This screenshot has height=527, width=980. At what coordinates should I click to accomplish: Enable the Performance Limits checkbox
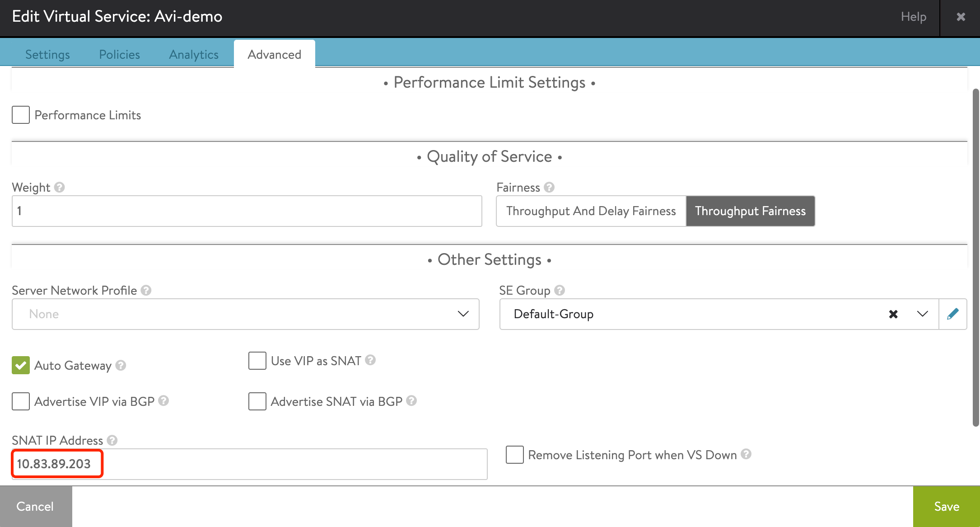tap(21, 115)
